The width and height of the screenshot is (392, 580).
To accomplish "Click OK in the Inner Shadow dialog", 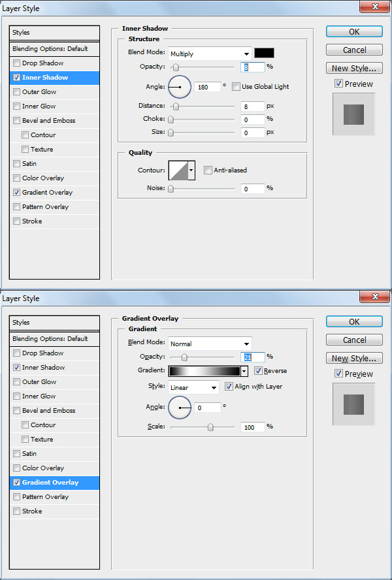I will [x=354, y=32].
